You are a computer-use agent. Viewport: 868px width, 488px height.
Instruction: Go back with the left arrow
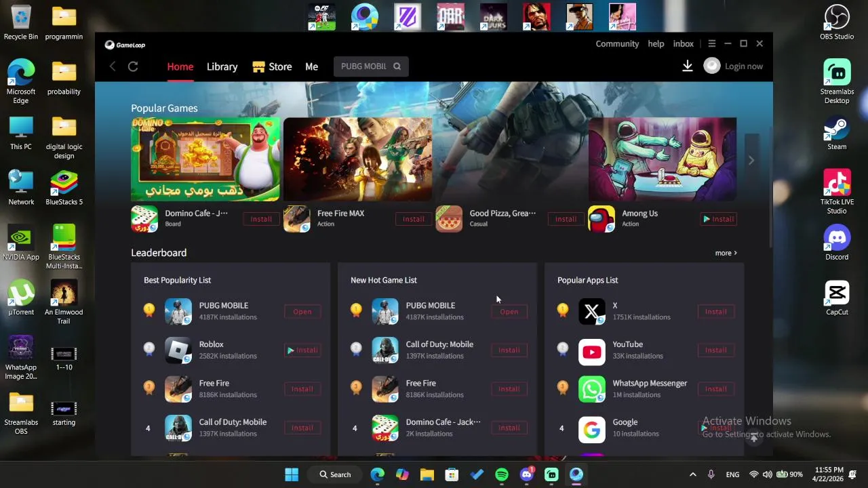click(113, 66)
